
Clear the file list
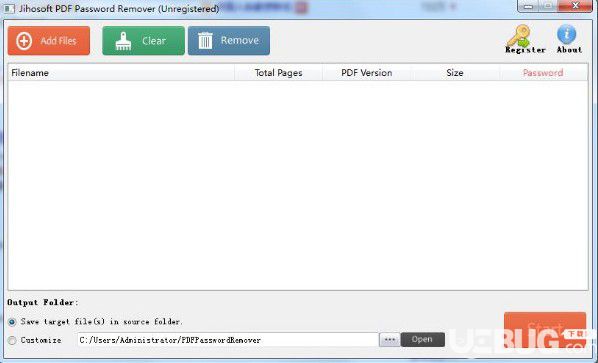coord(143,40)
